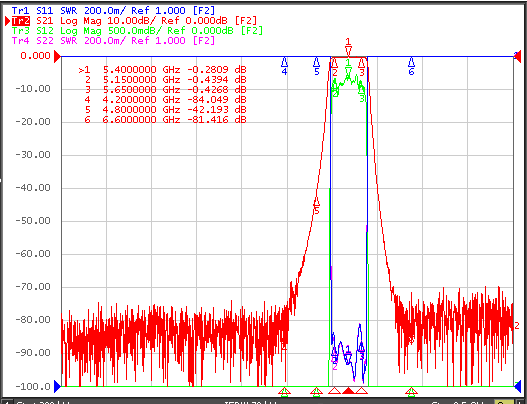Click the bottom-axis marker triangle below marker 6

[411, 391]
